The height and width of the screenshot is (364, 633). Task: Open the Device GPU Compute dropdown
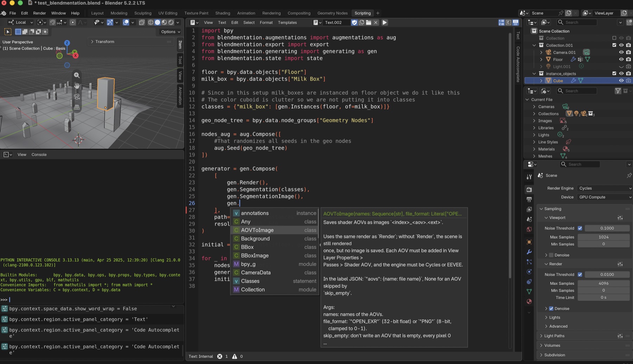coord(605,197)
